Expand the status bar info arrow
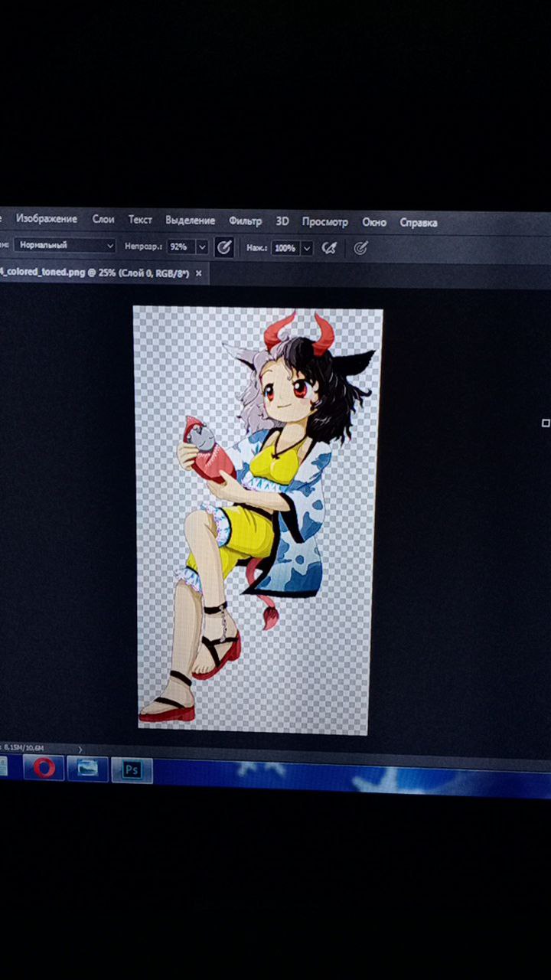The height and width of the screenshot is (980, 551). pyautogui.click(x=80, y=749)
